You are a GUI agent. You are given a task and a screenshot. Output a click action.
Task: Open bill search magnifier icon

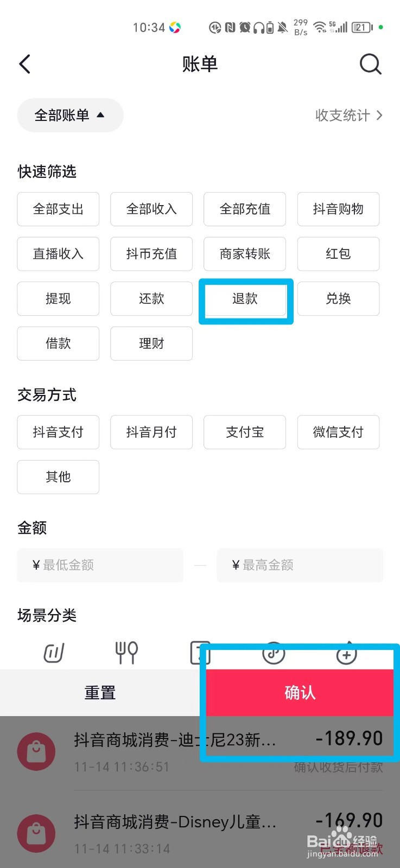371,64
